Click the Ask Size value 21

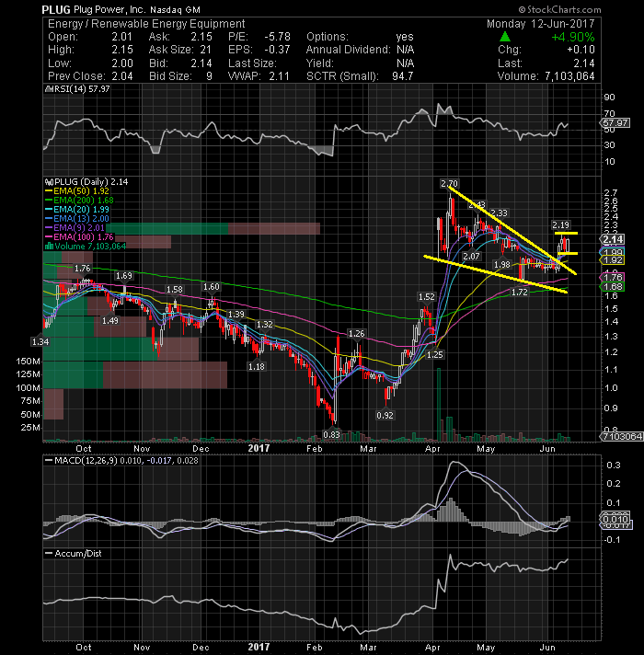[205, 50]
